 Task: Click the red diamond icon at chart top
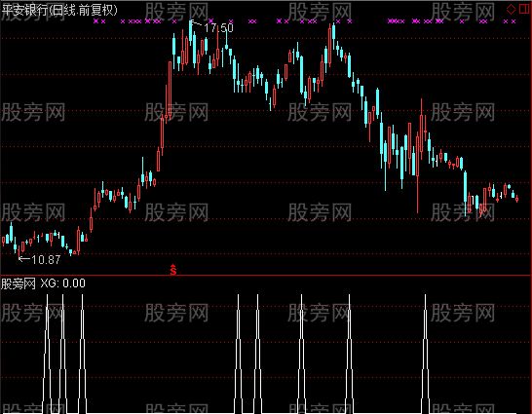[x=511, y=9]
